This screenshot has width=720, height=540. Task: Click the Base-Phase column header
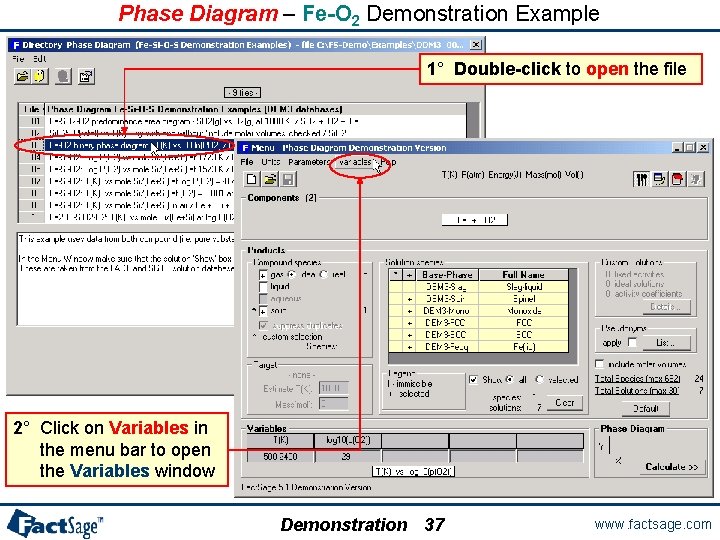(x=447, y=275)
